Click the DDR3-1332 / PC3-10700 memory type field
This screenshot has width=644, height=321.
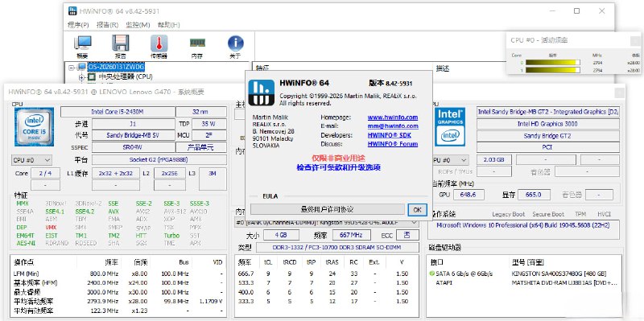pos(336,248)
